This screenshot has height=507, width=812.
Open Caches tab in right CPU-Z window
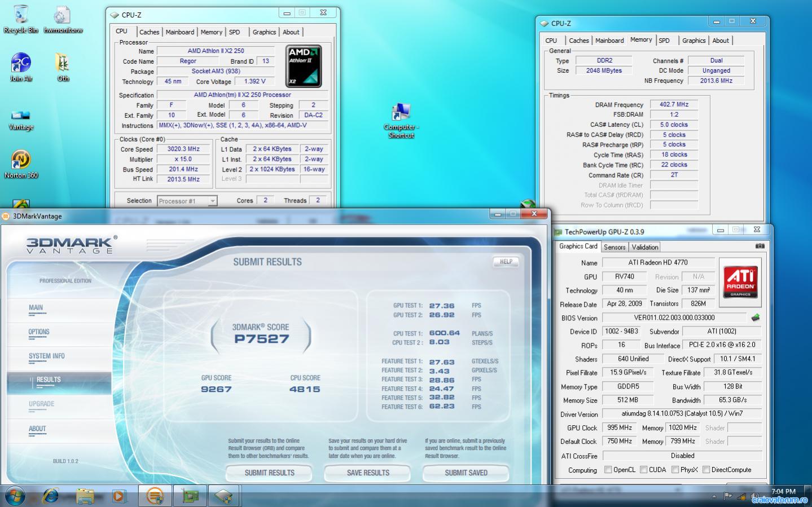tap(579, 41)
